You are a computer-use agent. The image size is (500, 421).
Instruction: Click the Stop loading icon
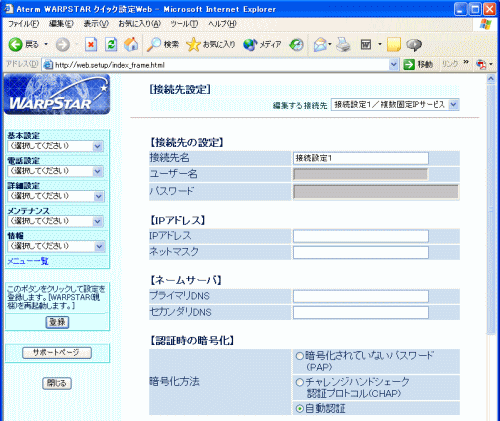91,44
